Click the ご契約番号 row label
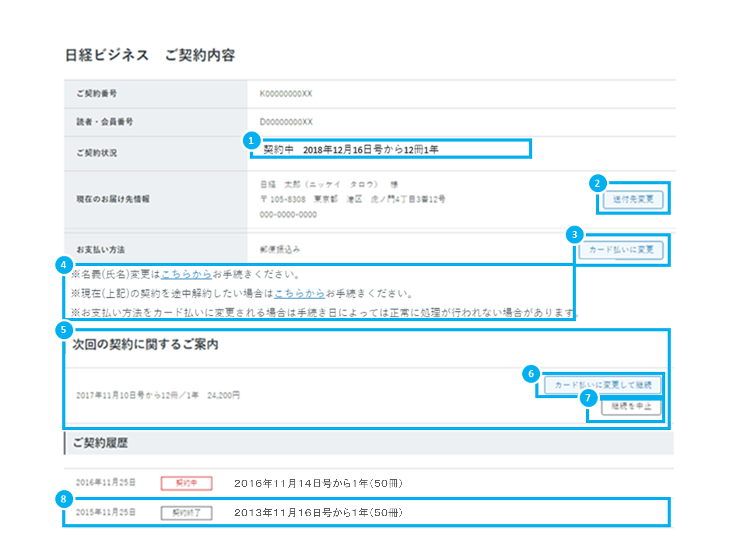 (x=97, y=93)
